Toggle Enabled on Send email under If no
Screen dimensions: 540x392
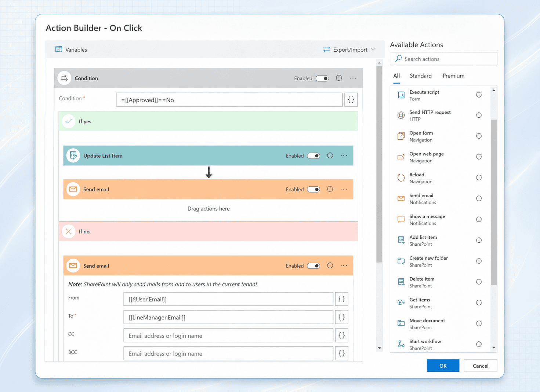314,266
